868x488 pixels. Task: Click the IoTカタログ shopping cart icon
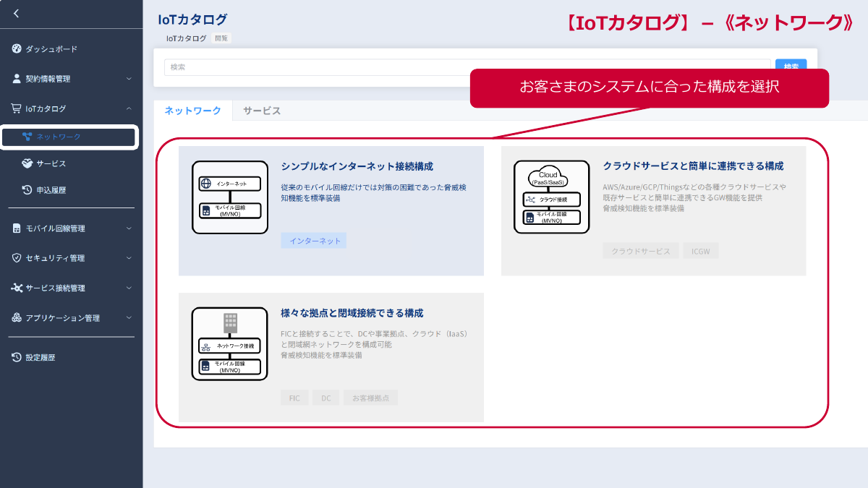click(x=15, y=108)
